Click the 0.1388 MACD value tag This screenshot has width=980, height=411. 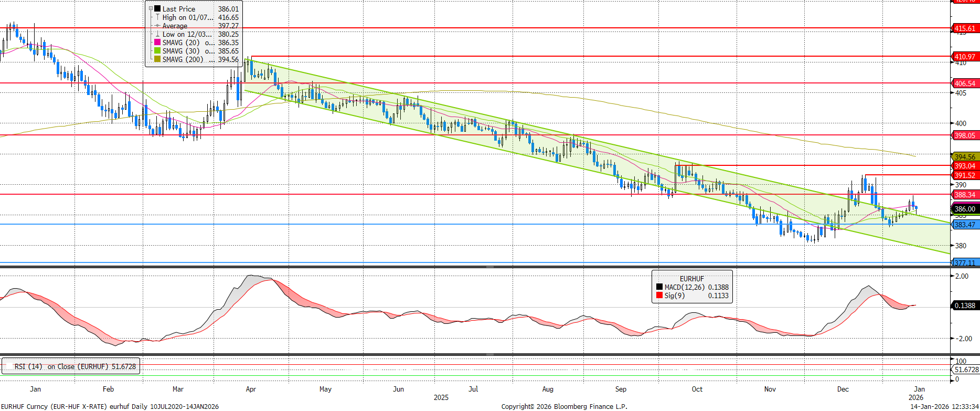pos(964,305)
